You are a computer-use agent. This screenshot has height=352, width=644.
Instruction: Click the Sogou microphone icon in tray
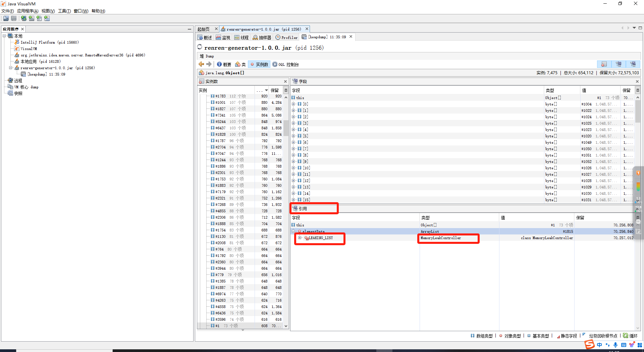tap(615, 345)
